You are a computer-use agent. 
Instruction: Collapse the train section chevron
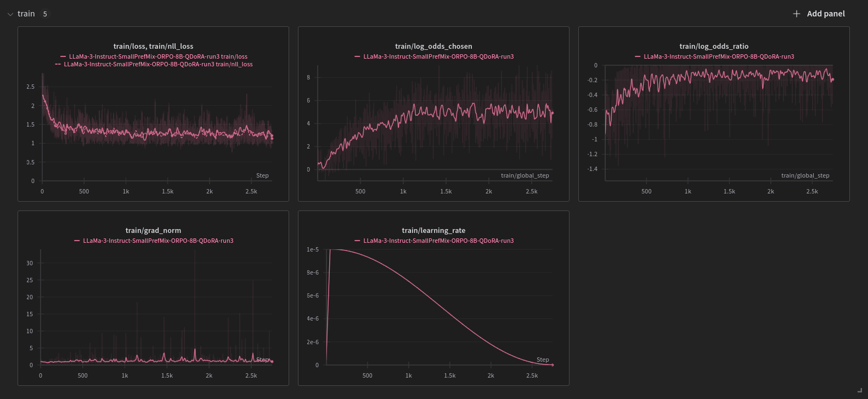10,14
